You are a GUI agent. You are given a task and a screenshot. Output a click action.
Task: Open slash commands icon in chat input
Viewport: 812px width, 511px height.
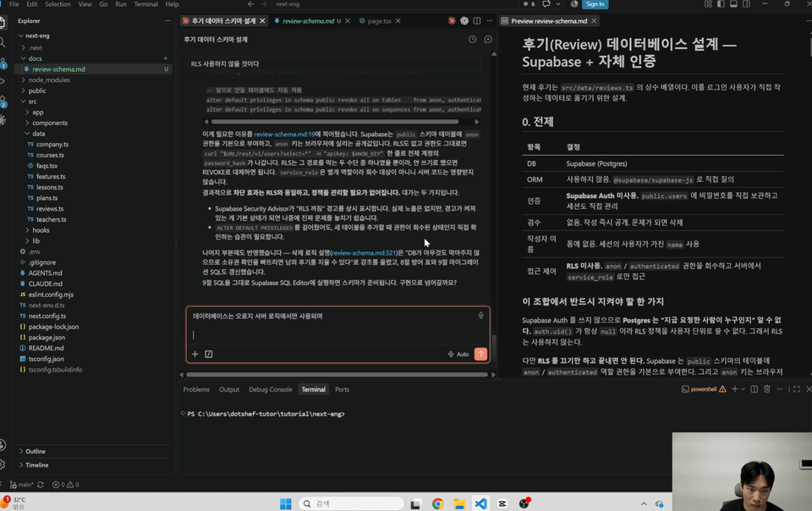209,354
